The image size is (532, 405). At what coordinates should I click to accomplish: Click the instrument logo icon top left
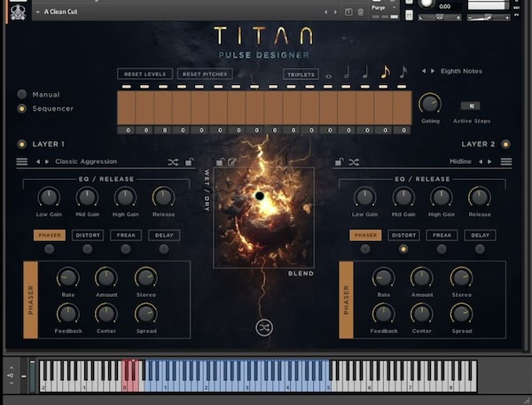pyautogui.click(x=18, y=13)
